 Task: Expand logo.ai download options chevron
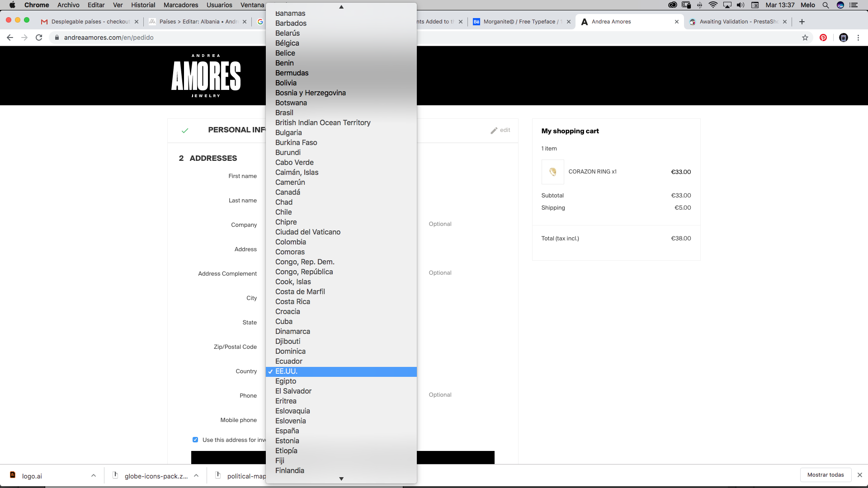click(x=94, y=475)
